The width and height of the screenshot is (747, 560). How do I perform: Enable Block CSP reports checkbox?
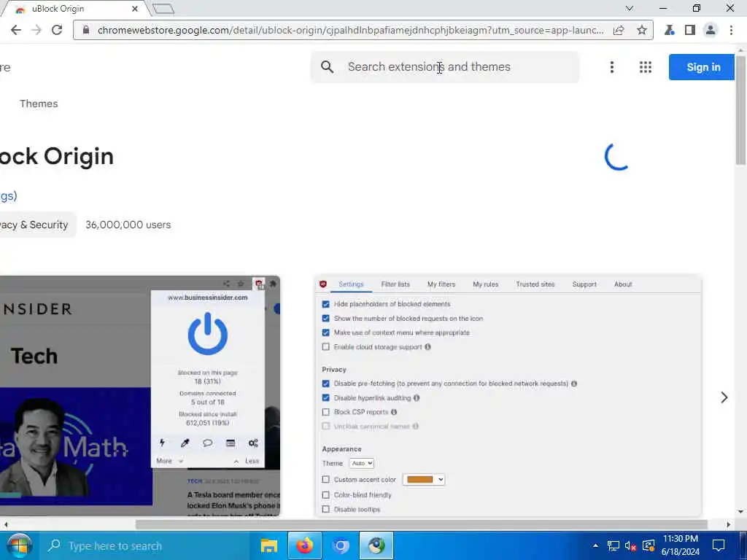(326, 412)
